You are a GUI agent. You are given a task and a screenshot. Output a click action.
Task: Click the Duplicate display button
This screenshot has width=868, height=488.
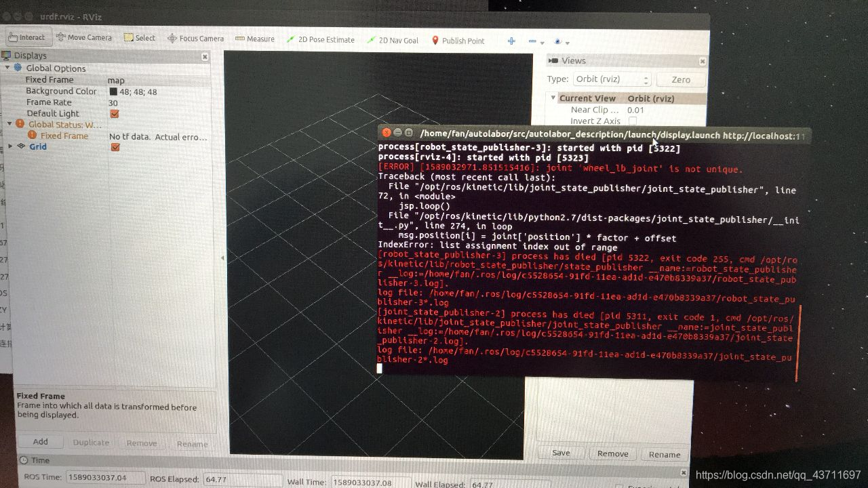tap(91, 443)
